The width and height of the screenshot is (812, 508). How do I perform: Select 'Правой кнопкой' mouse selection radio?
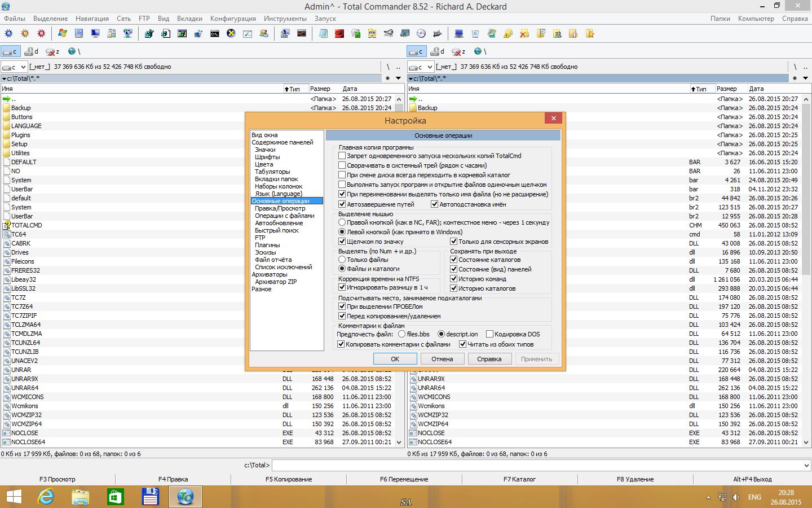click(342, 222)
